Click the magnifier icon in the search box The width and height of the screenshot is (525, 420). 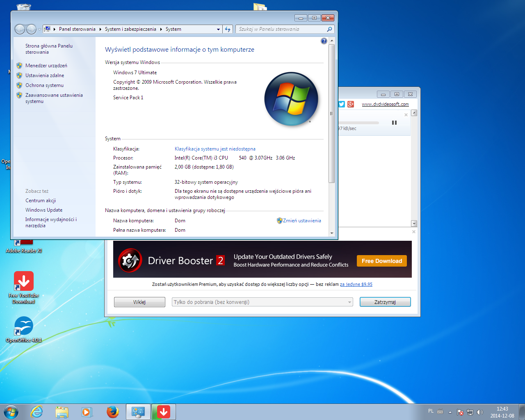click(x=329, y=29)
